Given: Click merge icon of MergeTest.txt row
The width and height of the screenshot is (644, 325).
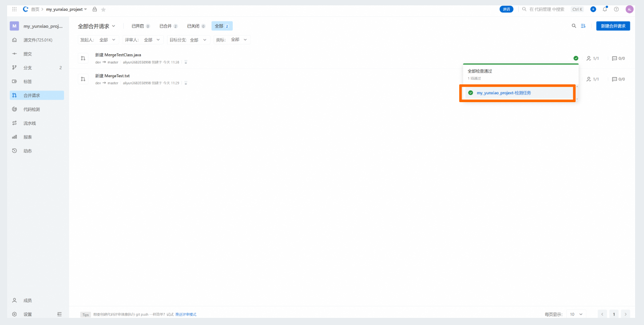Looking at the screenshot, I should pos(83,79).
